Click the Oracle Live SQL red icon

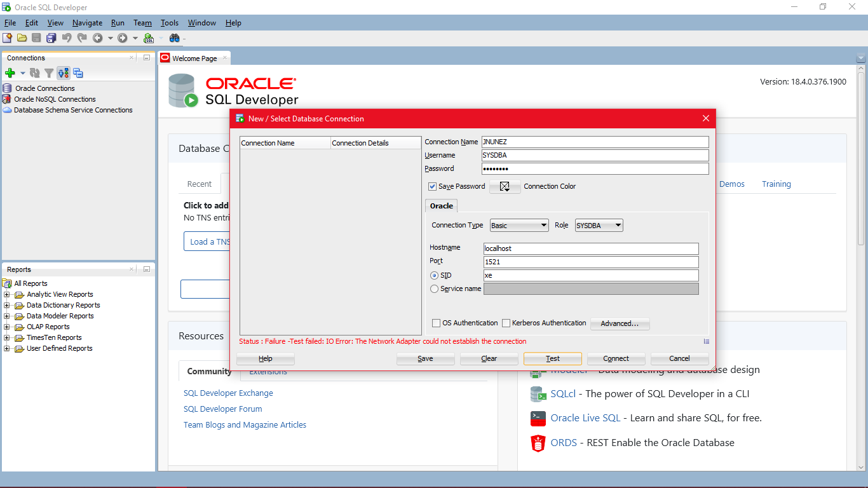tap(538, 418)
